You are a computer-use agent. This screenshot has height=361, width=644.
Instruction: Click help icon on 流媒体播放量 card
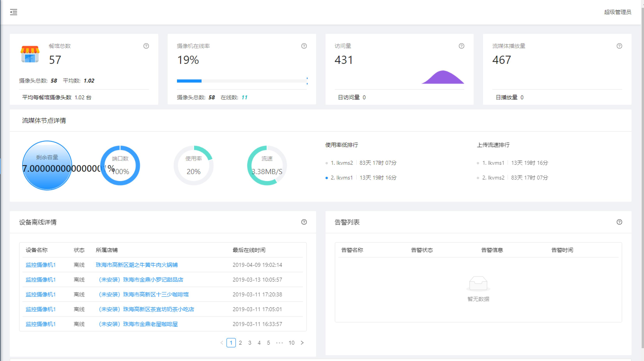click(619, 46)
